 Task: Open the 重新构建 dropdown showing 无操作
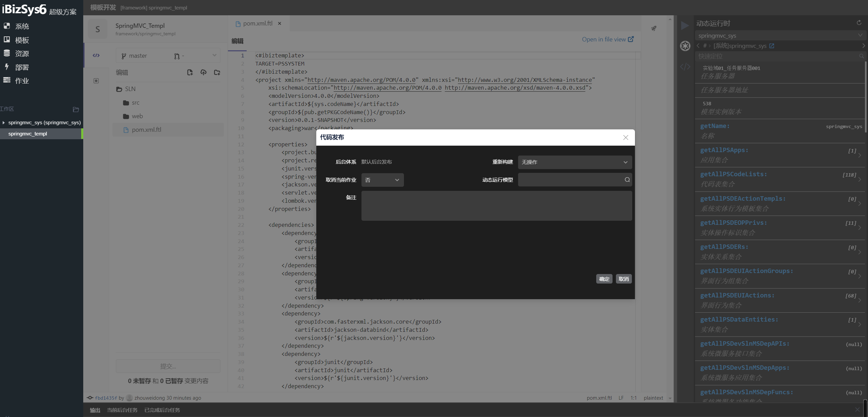[575, 162]
